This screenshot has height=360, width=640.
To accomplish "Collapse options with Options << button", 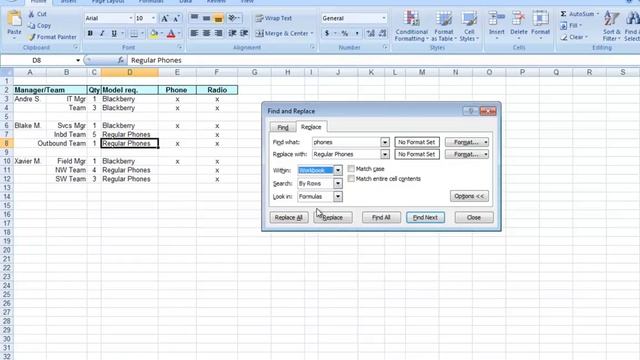I will tap(469, 196).
